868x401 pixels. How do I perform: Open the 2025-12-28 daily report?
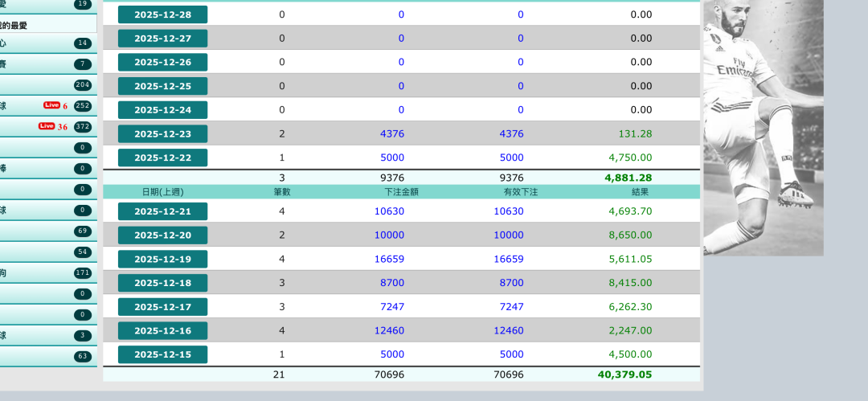tap(162, 14)
